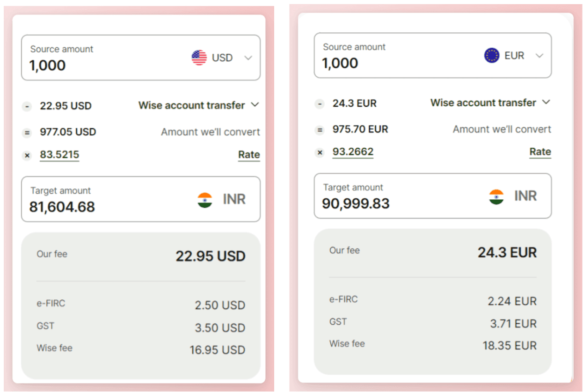This screenshot has height=392, width=583.
Task: Click the EU flag icon
Action: [493, 55]
